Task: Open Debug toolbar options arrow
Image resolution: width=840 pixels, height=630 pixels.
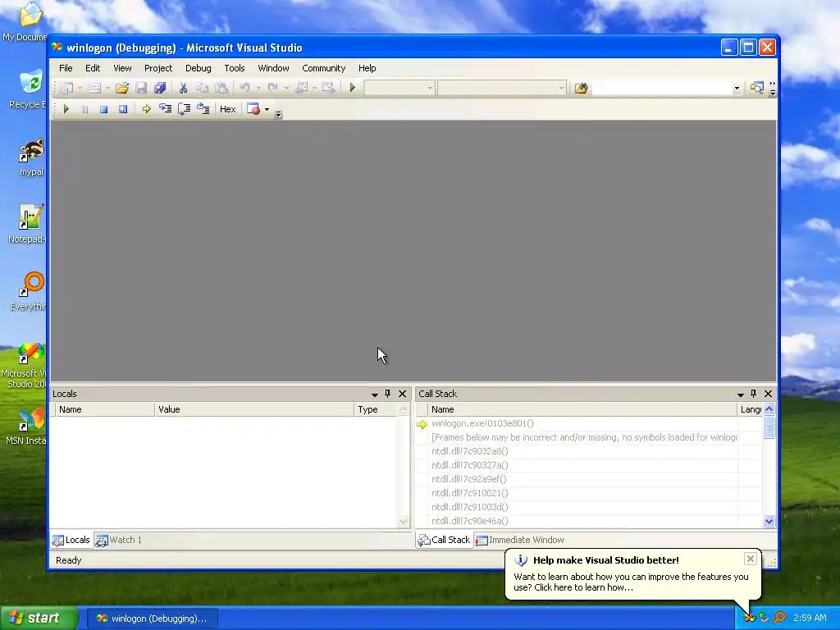Action: pyautogui.click(x=278, y=113)
